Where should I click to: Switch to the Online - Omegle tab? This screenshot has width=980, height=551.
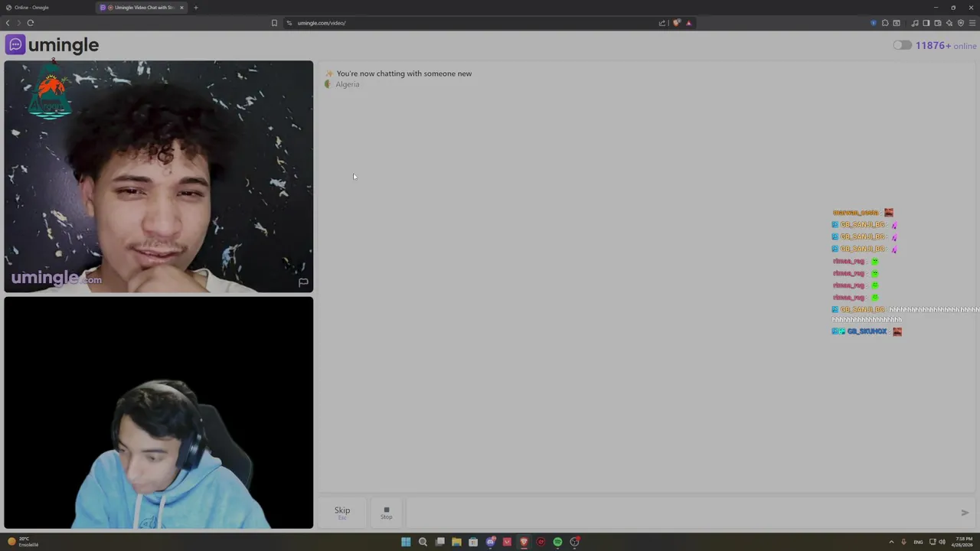pyautogui.click(x=47, y=8)
